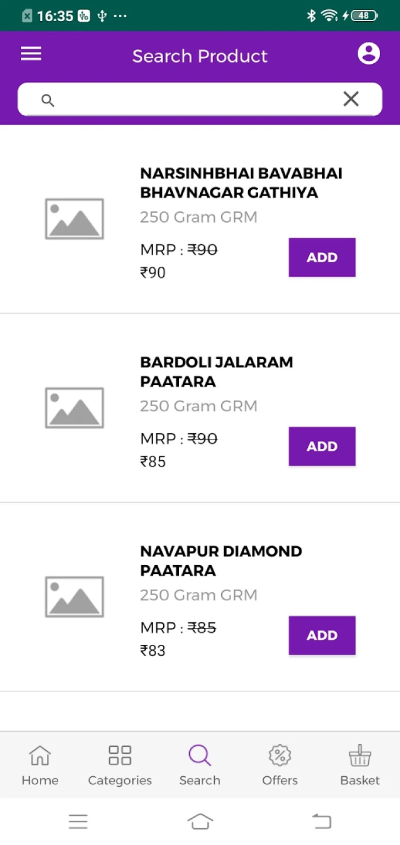Open the Offers tab

(280, 765)
